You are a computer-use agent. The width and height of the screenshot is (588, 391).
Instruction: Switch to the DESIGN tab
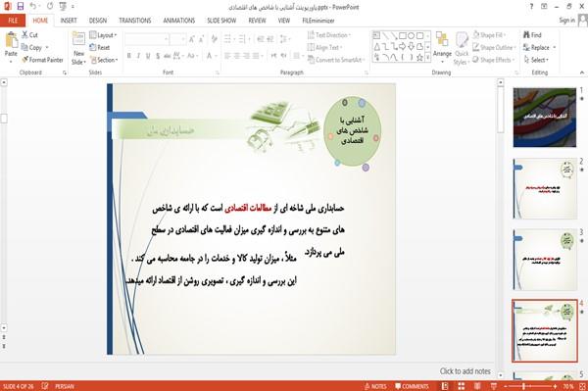pos(98,21)
